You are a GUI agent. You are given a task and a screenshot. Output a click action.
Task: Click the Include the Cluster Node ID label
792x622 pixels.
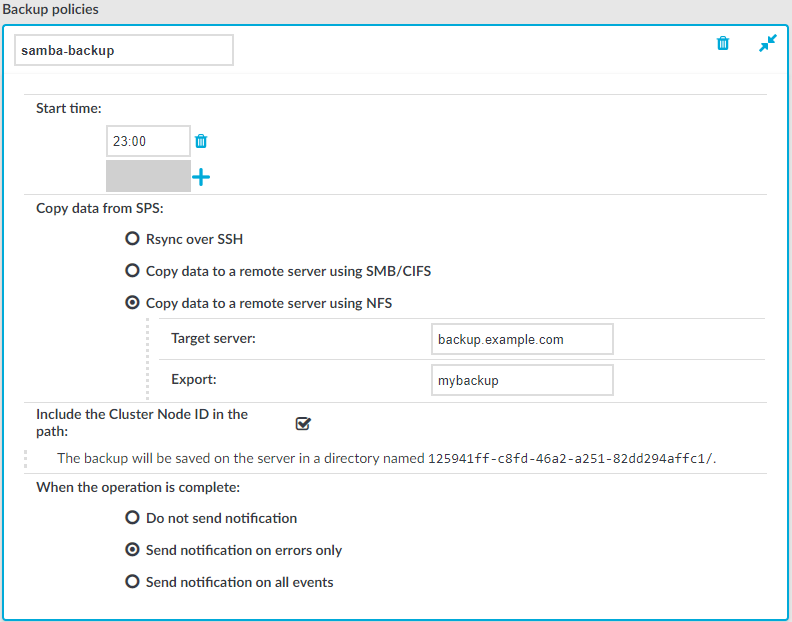[x=142, y=422]
